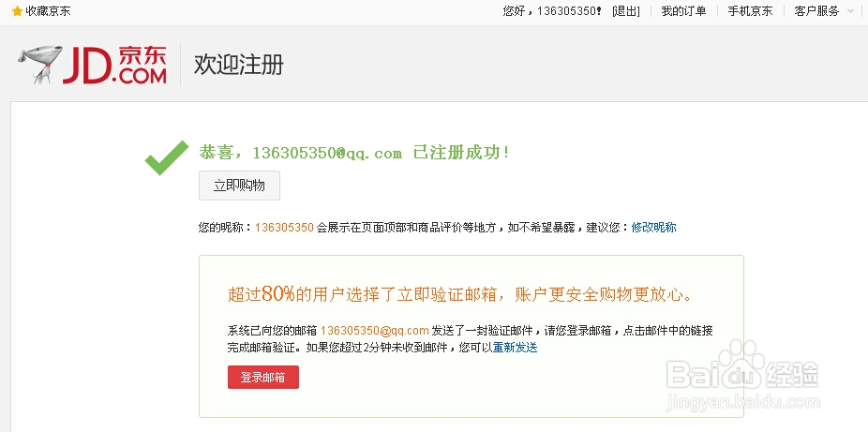Viewport: 868px width, 432px height.
Task: Click the 欢迎注册 page heading
Action: [x=239, y=65]
